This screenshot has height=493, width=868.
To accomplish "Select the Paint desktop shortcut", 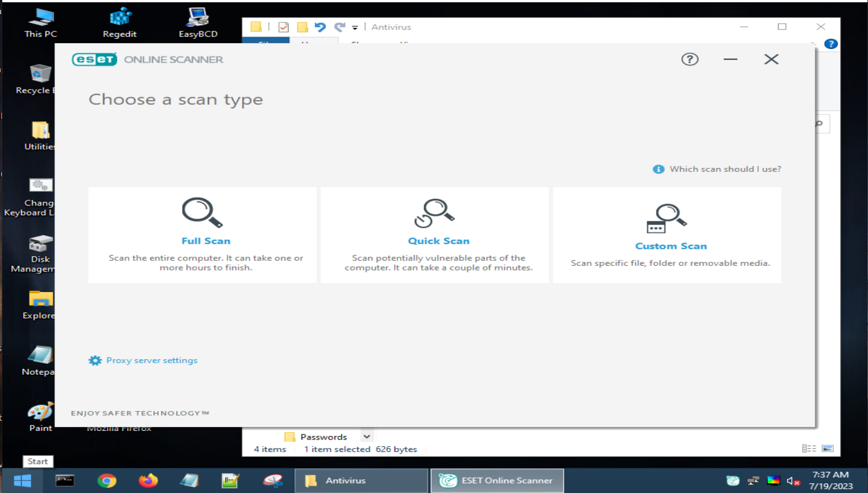I will click(40, 417).
